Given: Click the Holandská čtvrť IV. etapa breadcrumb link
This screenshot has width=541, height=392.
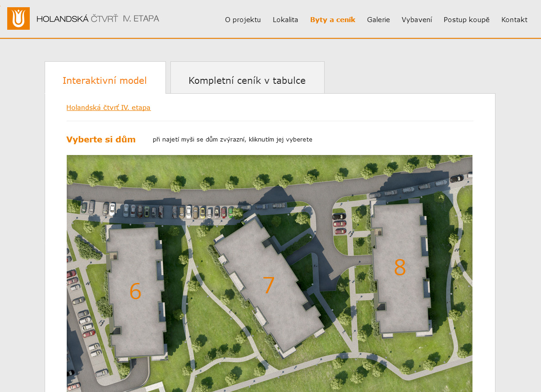Looking at the screenshot, I should 108,108.
